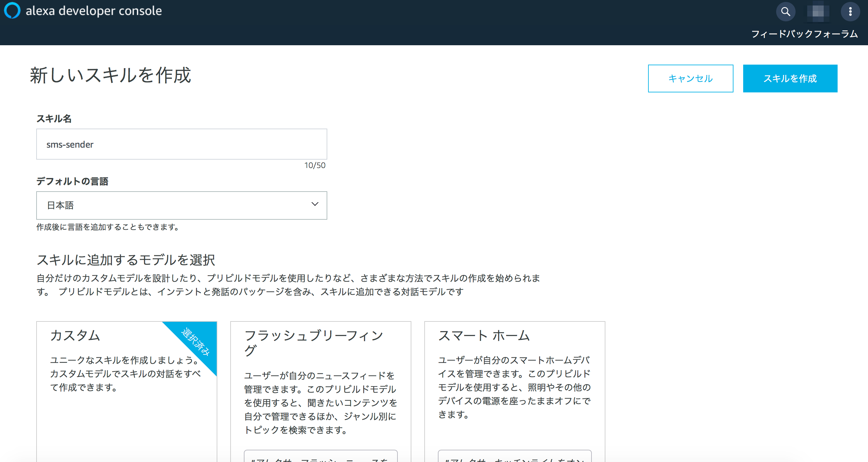Click the キャンセル button
The height and width of the screenshot is (462, 868).
[x=690, y=79]
